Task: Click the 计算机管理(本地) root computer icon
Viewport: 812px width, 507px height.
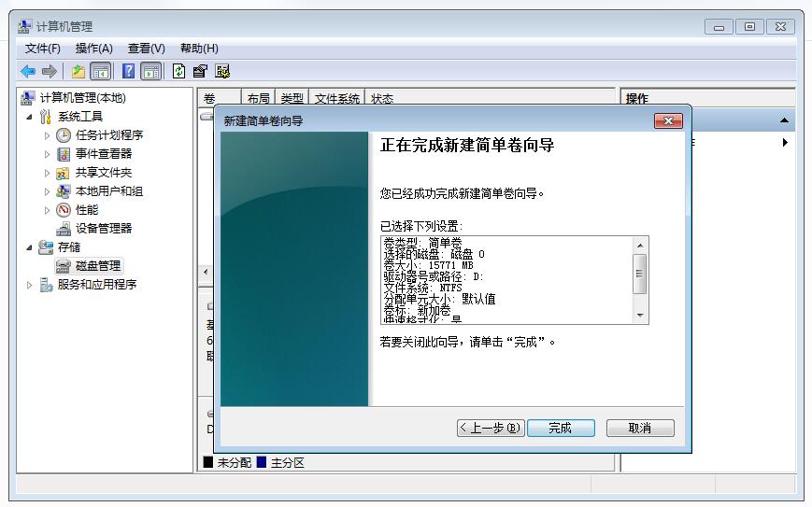Action: pyautogui.click(x=27, y=98)
